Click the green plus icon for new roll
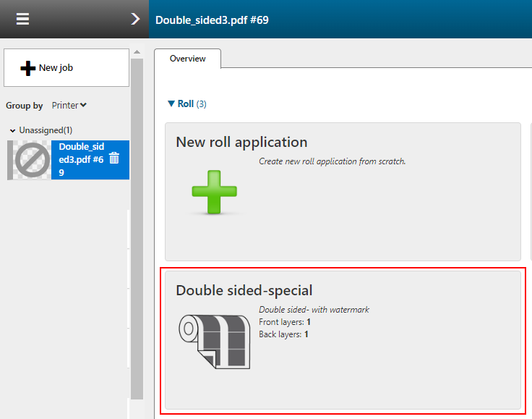 pos(214,192)
